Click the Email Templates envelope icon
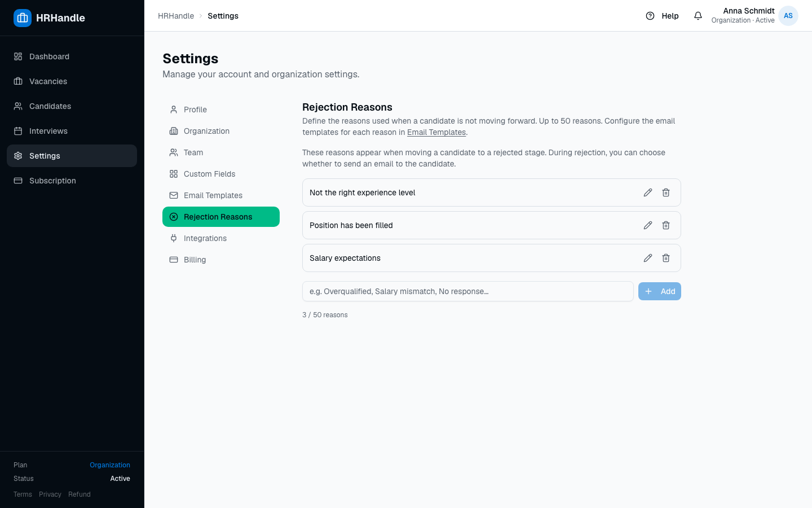 [x=174, y=195]
